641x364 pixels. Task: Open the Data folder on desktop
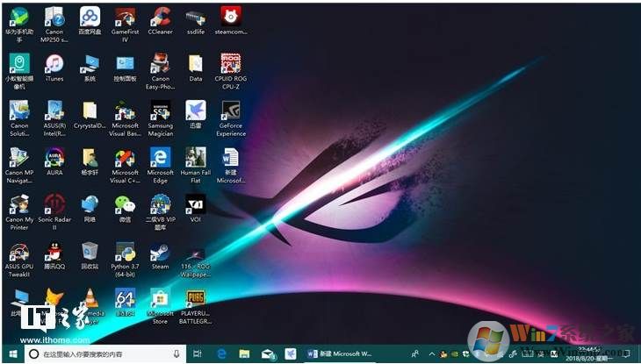point(196,64)
